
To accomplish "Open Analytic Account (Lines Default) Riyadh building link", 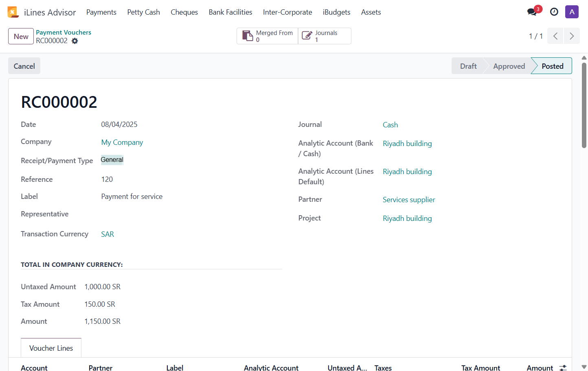I will [x=407, y=172].
